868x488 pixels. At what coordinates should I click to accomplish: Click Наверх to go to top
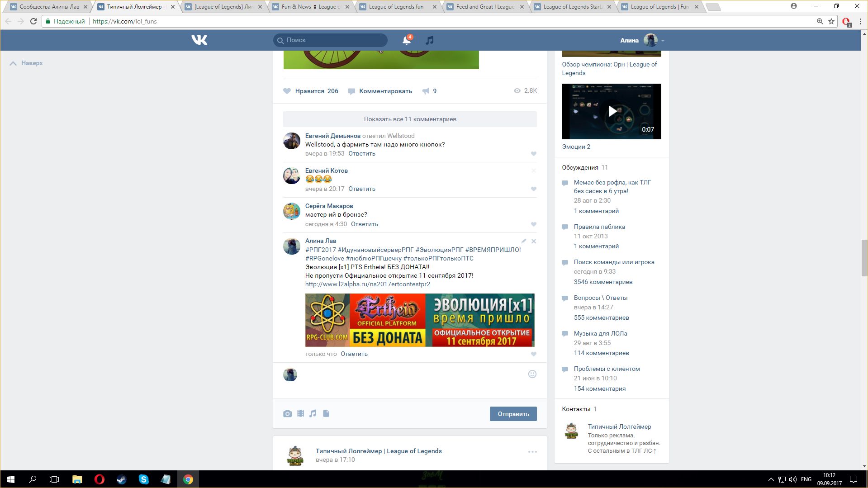[26, 63]
